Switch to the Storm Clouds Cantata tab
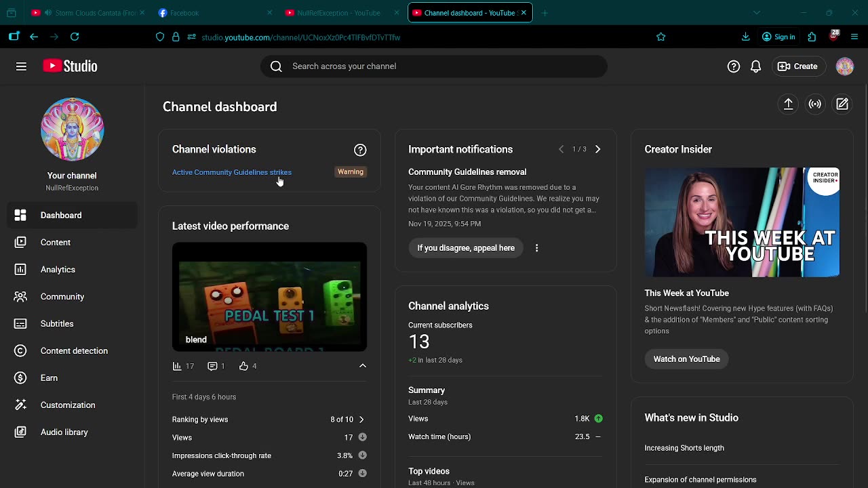The height and width of the screenshot is (488, 868). click(x=87, y=13)
